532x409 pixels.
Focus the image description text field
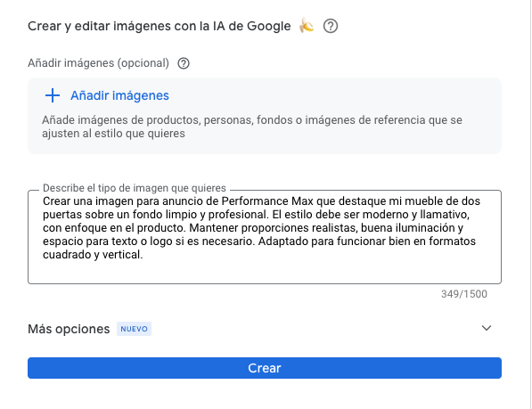coord(265,237)
